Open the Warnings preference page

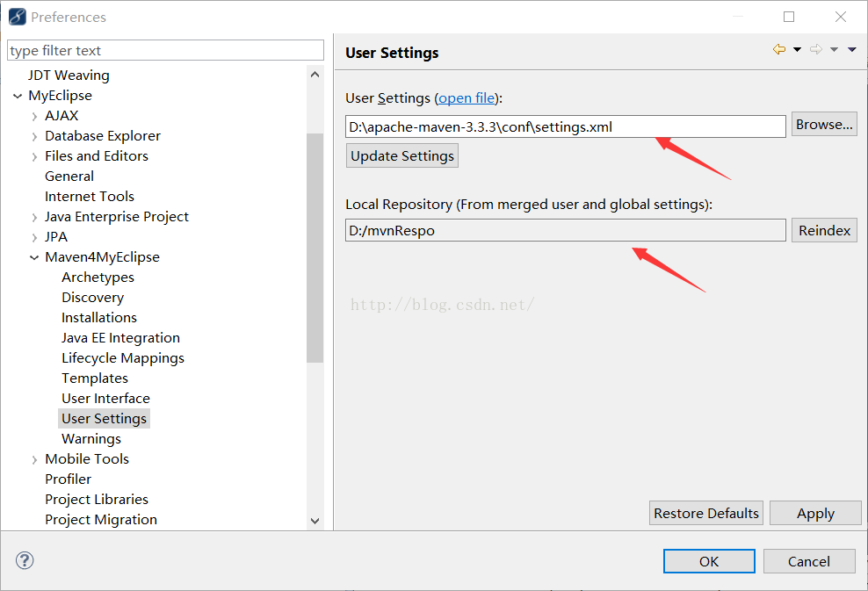(91, 439)
